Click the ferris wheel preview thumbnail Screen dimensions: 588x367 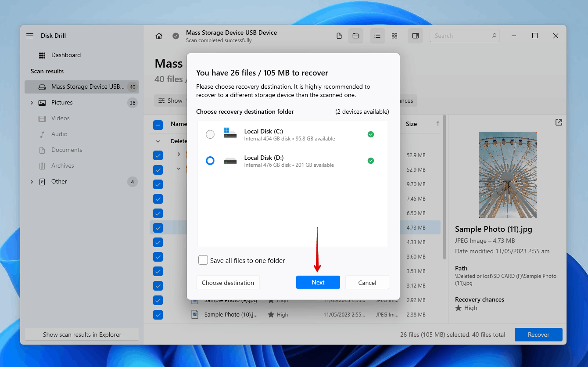[508, 175]
